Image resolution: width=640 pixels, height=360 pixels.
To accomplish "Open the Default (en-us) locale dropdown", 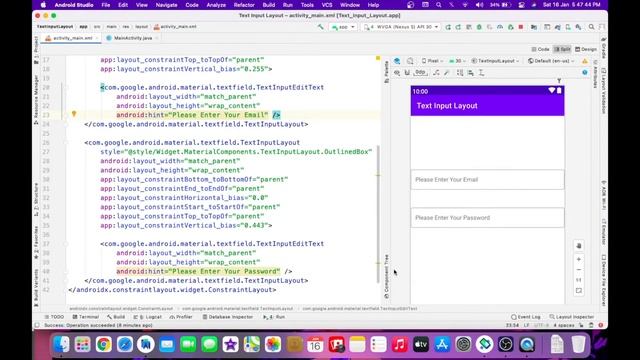I will 551,61.
